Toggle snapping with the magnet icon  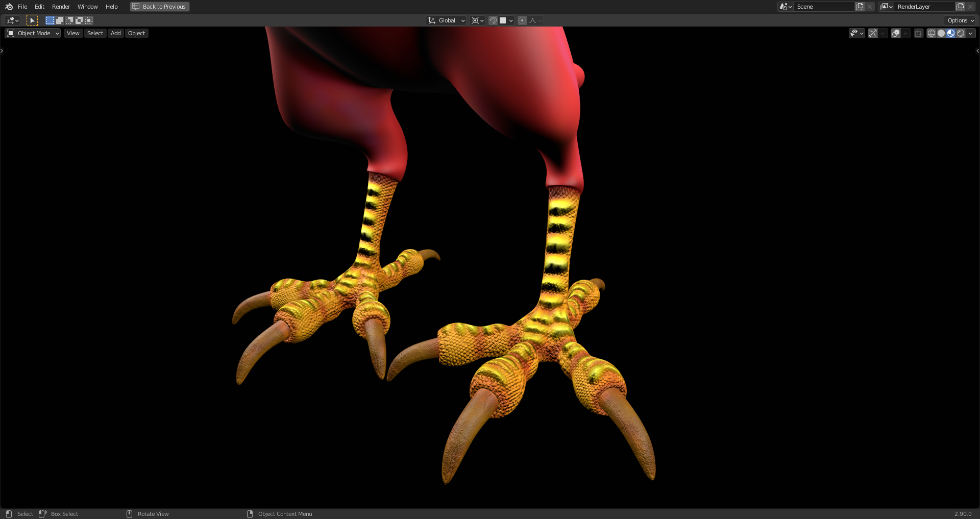click(x=493, y=20)
